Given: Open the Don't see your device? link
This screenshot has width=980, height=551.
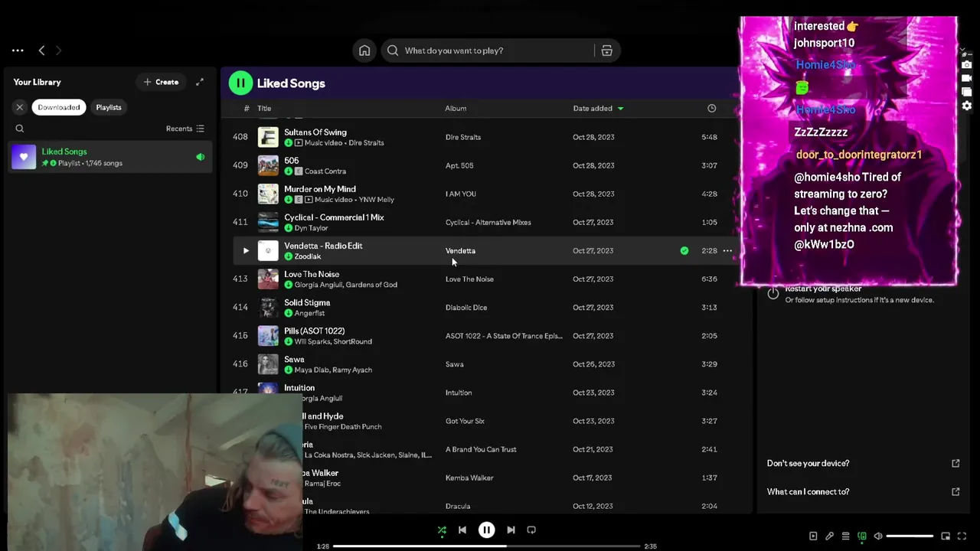Looking at the screenshot, I should coord(808,463).
